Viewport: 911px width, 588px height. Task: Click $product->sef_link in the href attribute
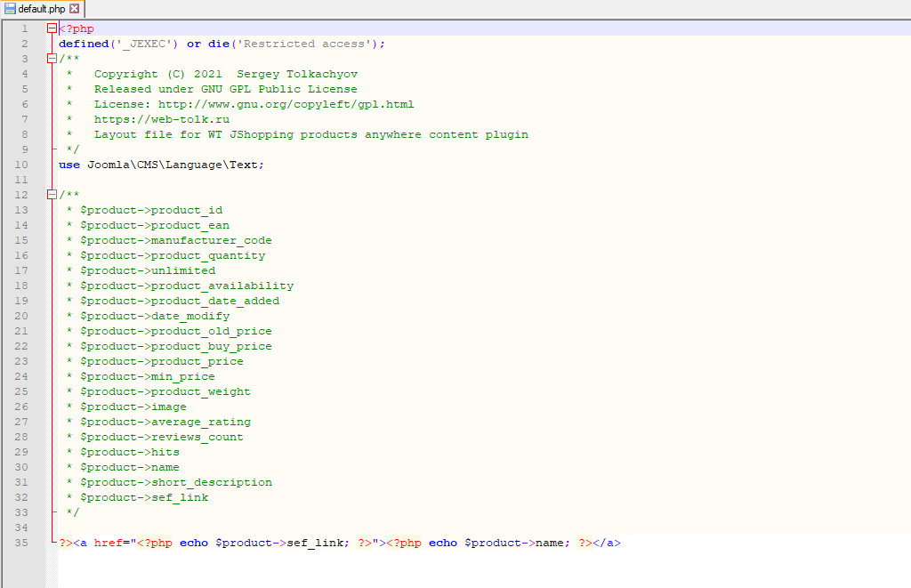coord(278,543)
